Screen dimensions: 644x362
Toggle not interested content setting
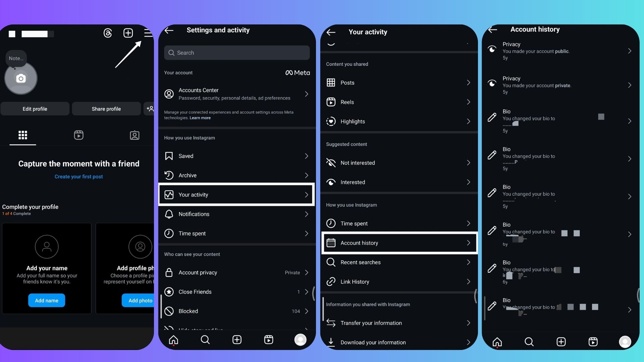399,163
